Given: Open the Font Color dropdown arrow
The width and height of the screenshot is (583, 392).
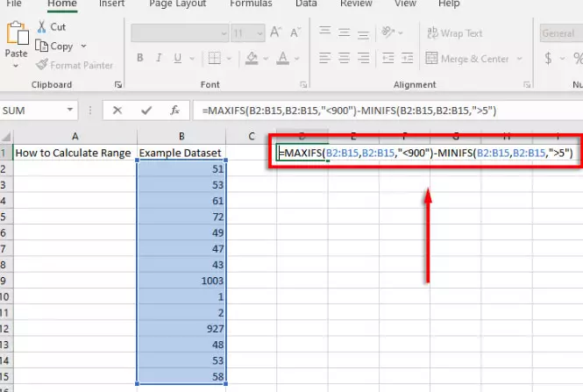Looking at the screenshot, I should coord(296,59).
